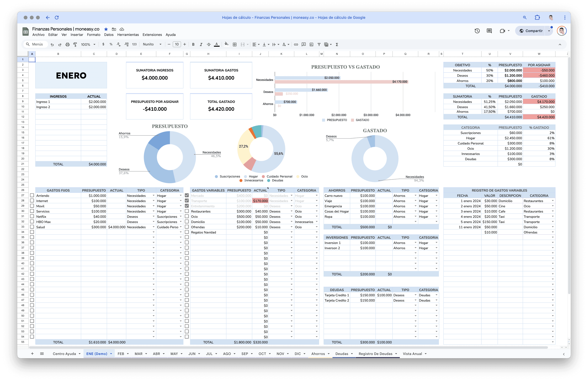Check the Salud fixed expense checkbox

(32, 227)
